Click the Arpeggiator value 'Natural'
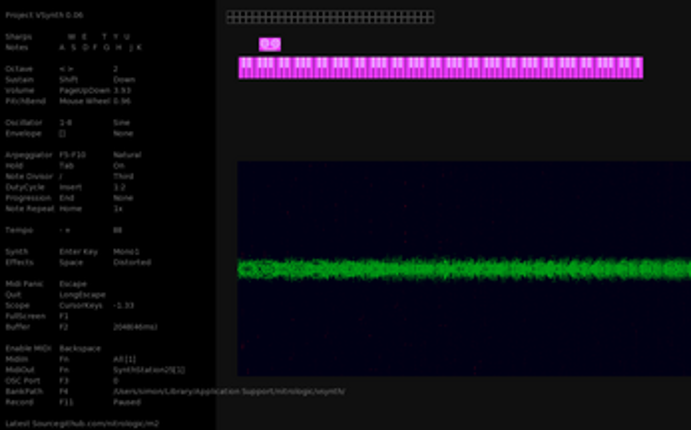This screenshot has width=691, height=430. [127, 155]
